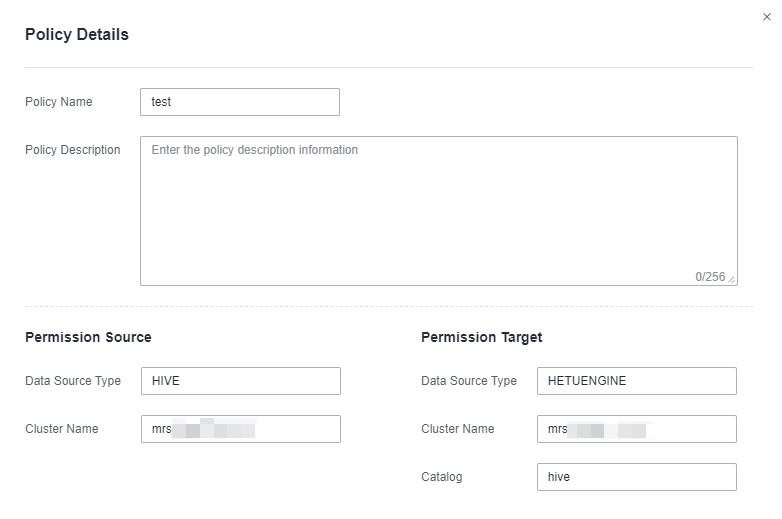Click Cluster Name label under Permission Source
Screen dimensions: 782x519
pyautogui.click(x=62, y=429)
